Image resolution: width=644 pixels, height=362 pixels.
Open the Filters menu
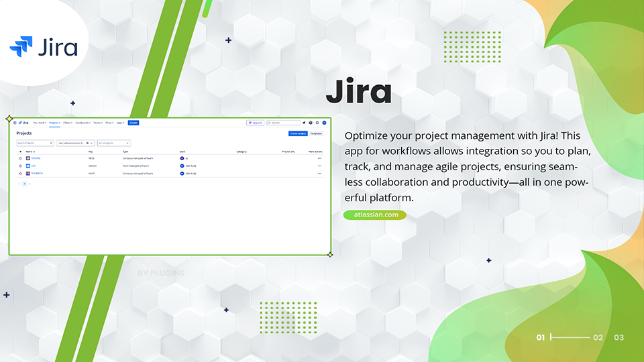[x=68, y=123]
